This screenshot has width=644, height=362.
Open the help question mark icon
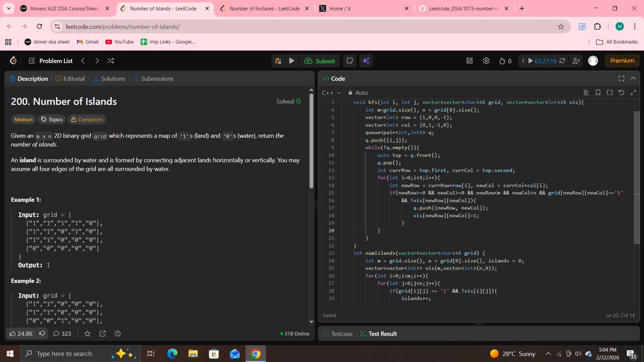point(118,334)
